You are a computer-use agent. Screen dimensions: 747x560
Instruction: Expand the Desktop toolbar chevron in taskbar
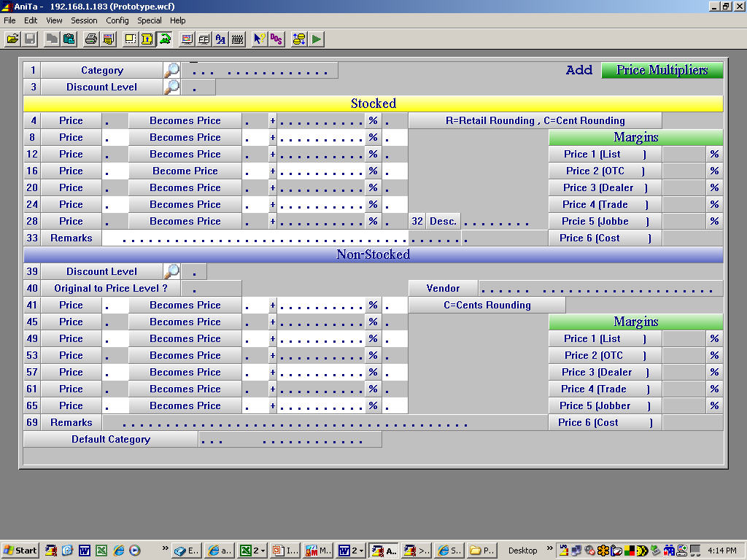click(x=550, y=548)
